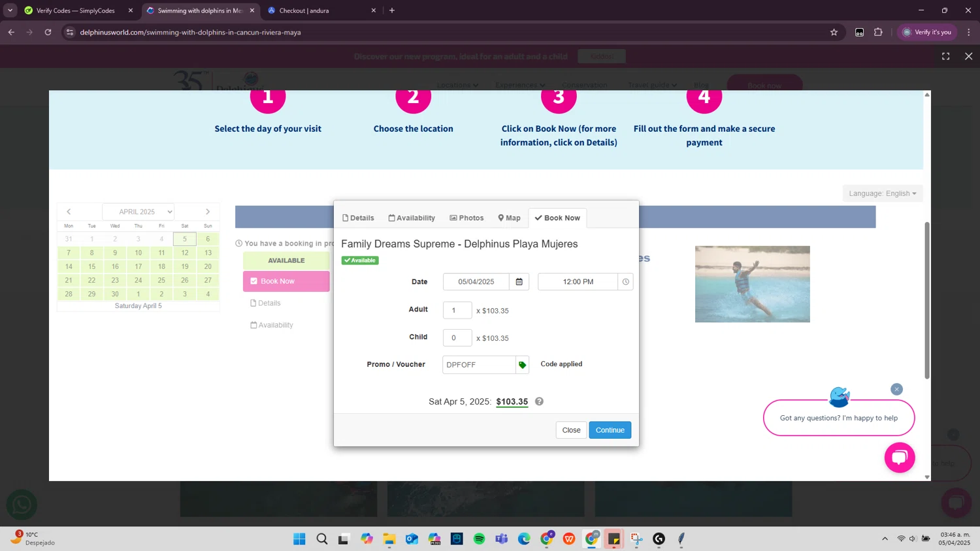View site information icon in address bar
The width and height of the screenshot is (980, 551).
pos(70,32)
